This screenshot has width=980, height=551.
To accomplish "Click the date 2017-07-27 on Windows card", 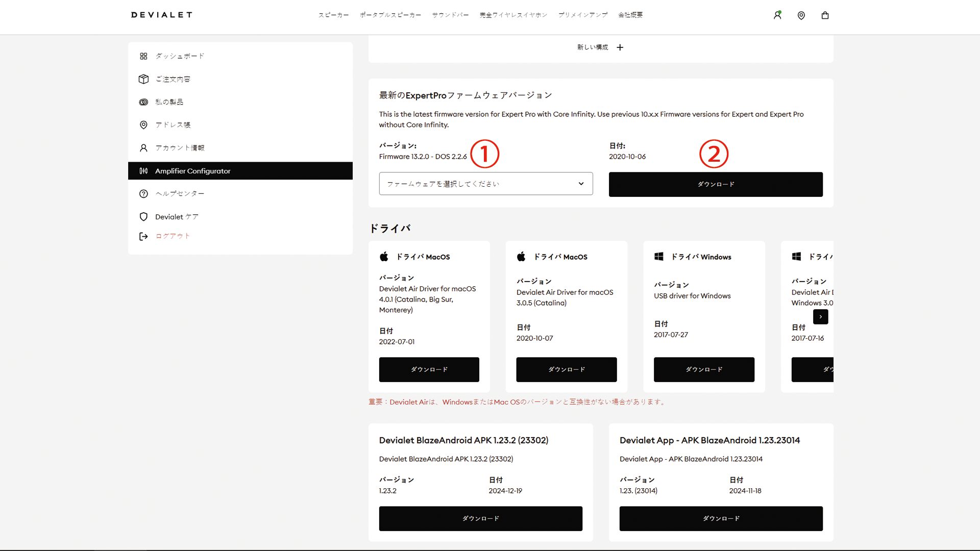I will tap(671, 335).
